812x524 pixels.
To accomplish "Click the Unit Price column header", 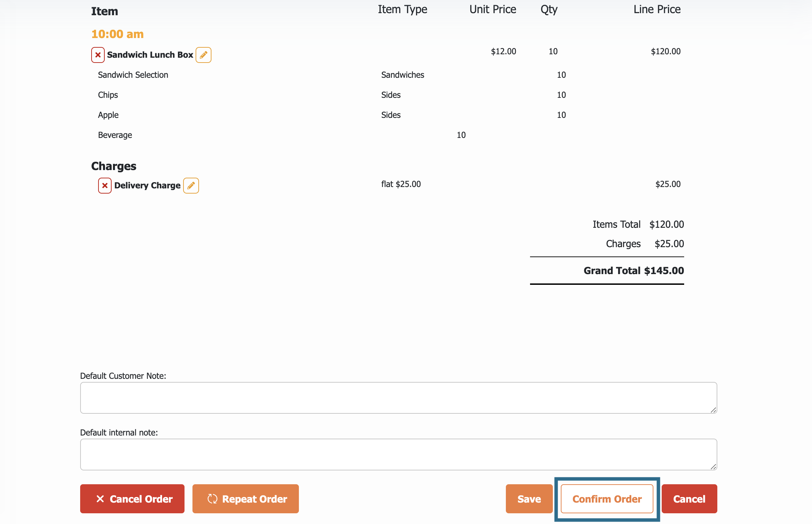I will click(x=493, y=9).
